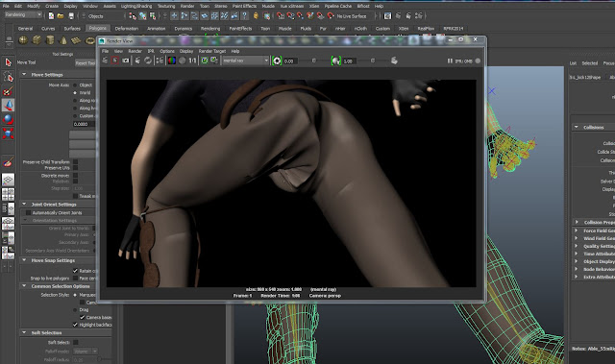
Task: Select the Lasso select tool
Action: pyautogui.click(x=8, y=77)
